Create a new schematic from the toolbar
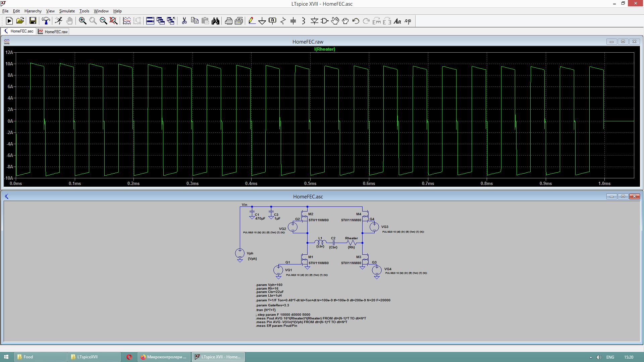This screenshot has width=644, height=362. click(x=9, y=21)
